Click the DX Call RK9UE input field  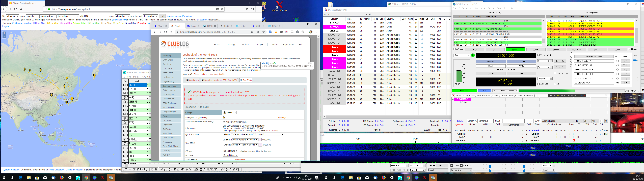pos(491,66)
